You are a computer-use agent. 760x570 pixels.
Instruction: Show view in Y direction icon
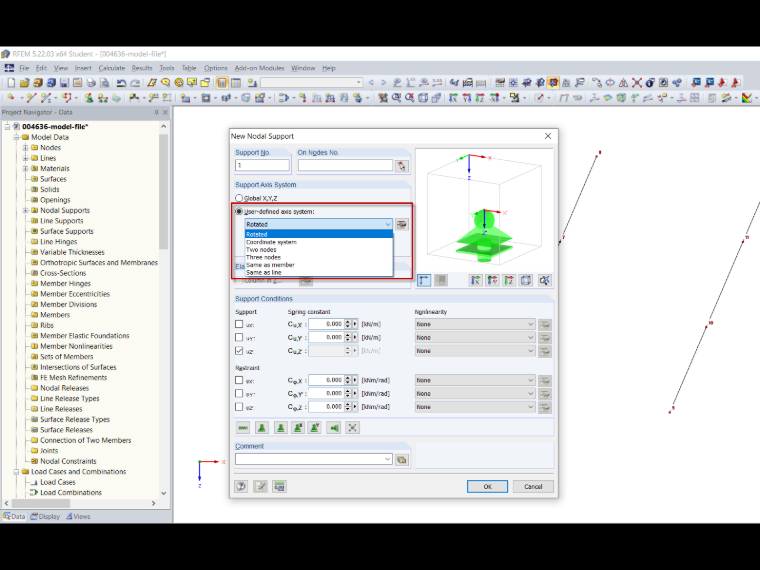(492, 280)
